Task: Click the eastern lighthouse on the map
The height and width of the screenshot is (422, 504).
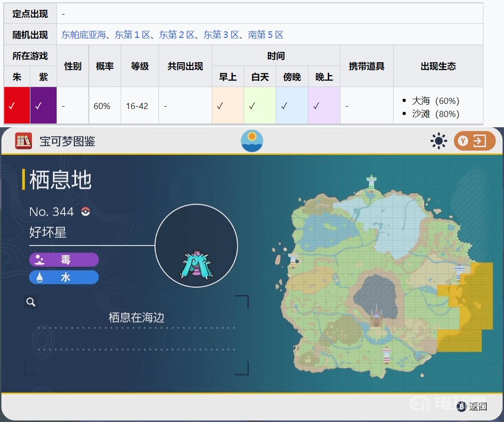Action: [x=459, y=272]
